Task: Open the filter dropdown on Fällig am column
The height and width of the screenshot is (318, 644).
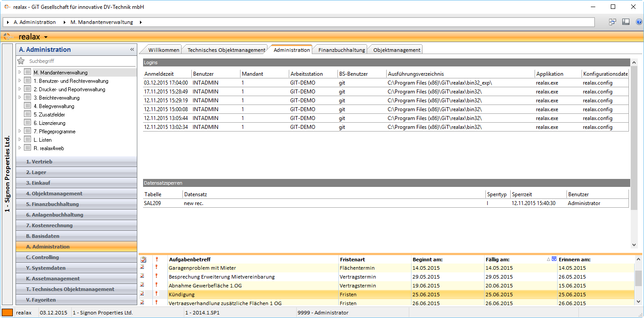Action: (x=554, y=259)
